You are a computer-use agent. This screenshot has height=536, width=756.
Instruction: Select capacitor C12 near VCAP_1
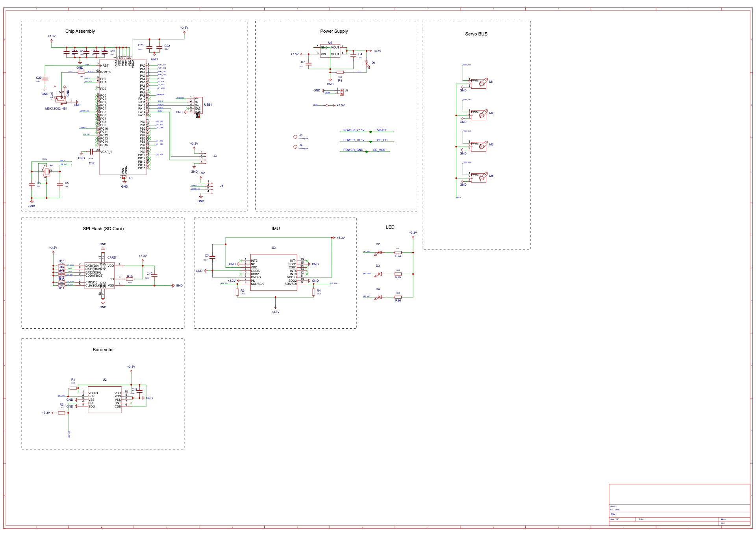point(91,151)
